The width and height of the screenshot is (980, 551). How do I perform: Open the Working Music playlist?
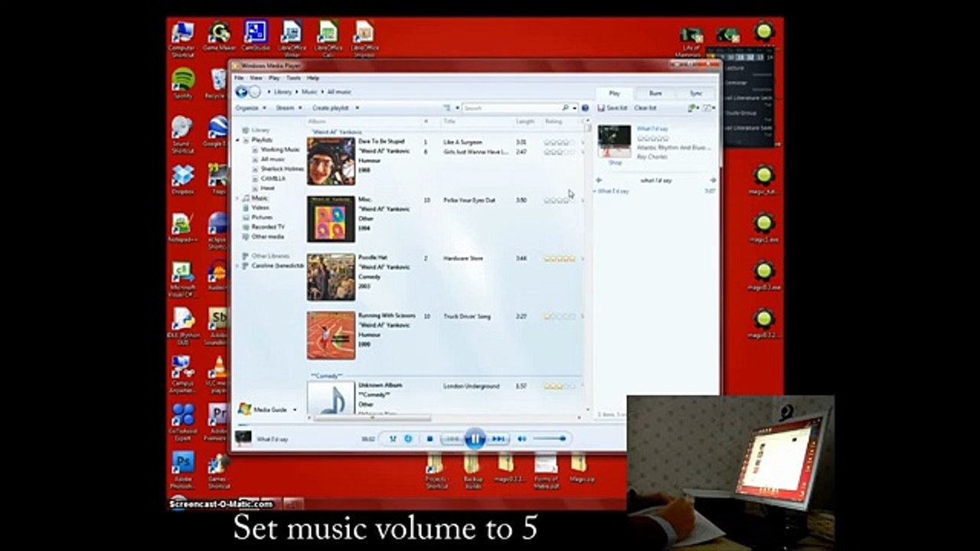point(279,149)
